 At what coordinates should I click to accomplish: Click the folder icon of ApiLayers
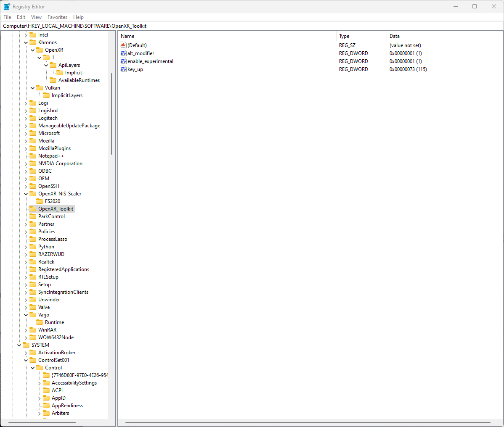click(53, 65)
